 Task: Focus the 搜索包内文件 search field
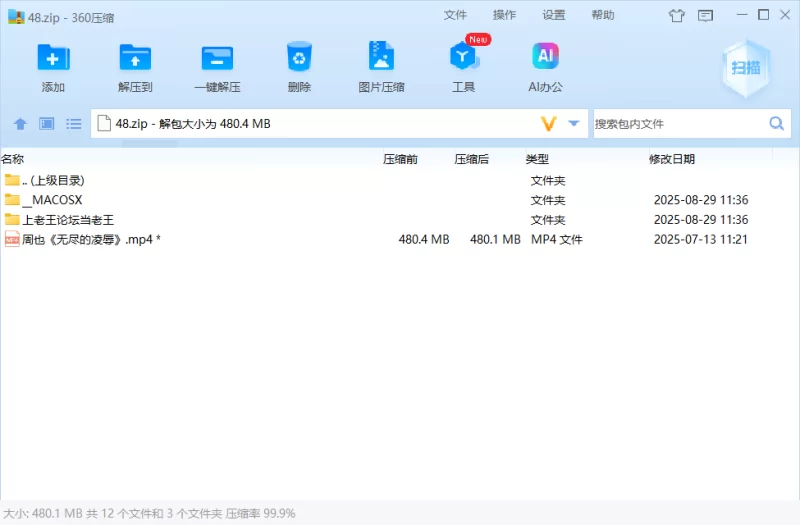[680, 123]
